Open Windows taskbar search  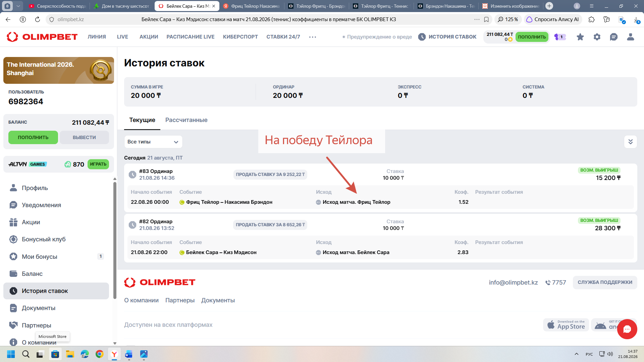pyautogui.click(x=26, y=354)
